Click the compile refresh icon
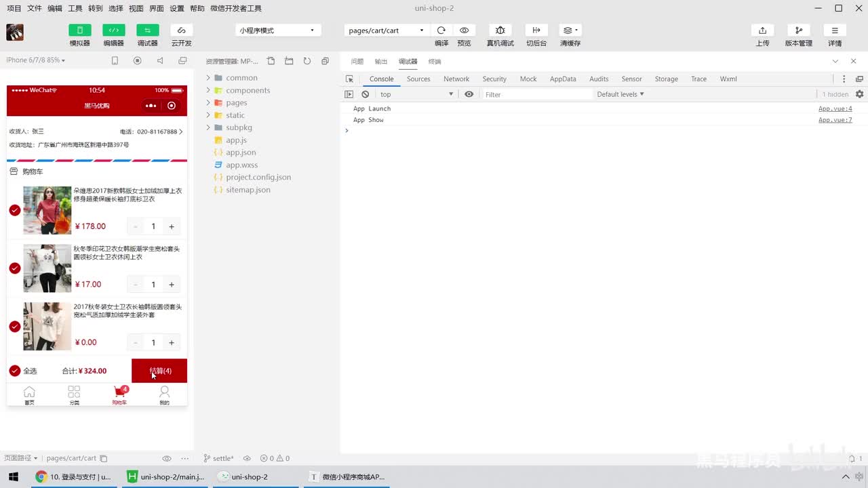Image resolution: width=868 pixels, height=488 pixels. 441,30
